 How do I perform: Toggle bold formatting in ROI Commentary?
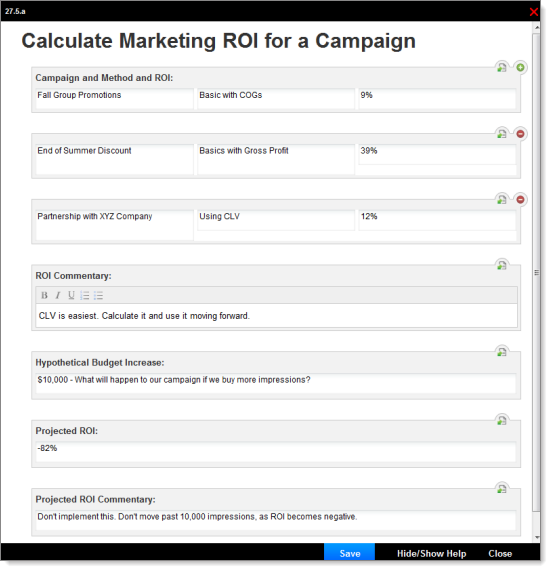(x=44, y=295)
